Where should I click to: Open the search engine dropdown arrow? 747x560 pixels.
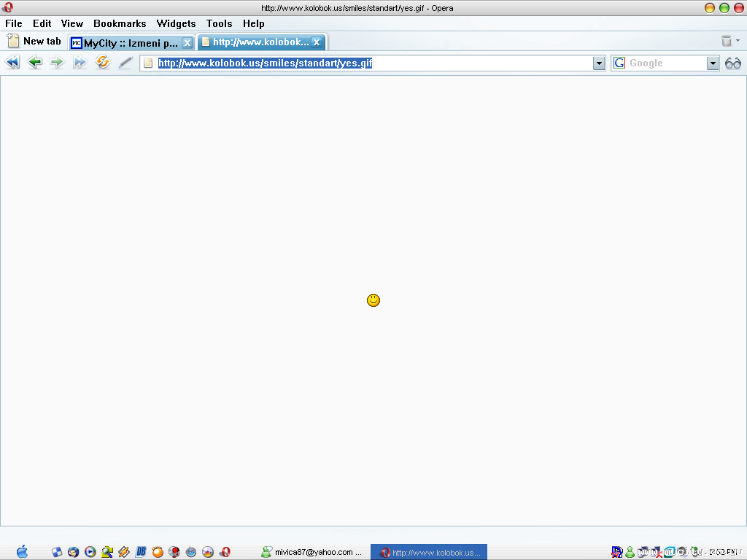[x=713, y=63]
